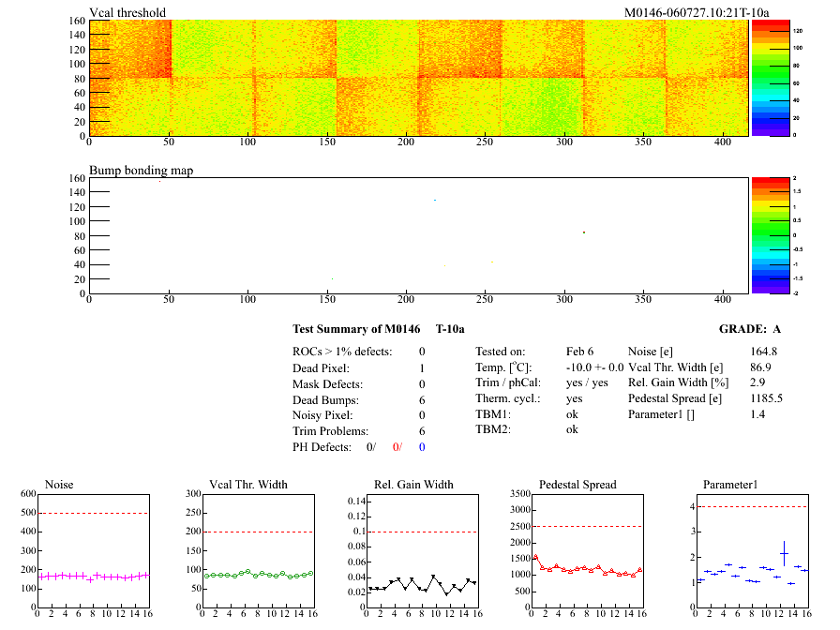
Task: Open the Vcal Thr. Width plot
Action: [x=258, y=553]
